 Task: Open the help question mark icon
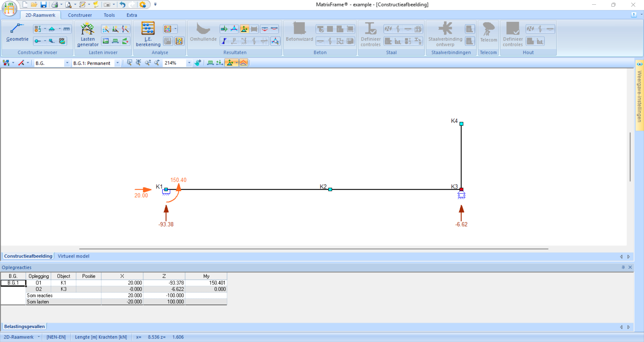(x=634, y=15)
